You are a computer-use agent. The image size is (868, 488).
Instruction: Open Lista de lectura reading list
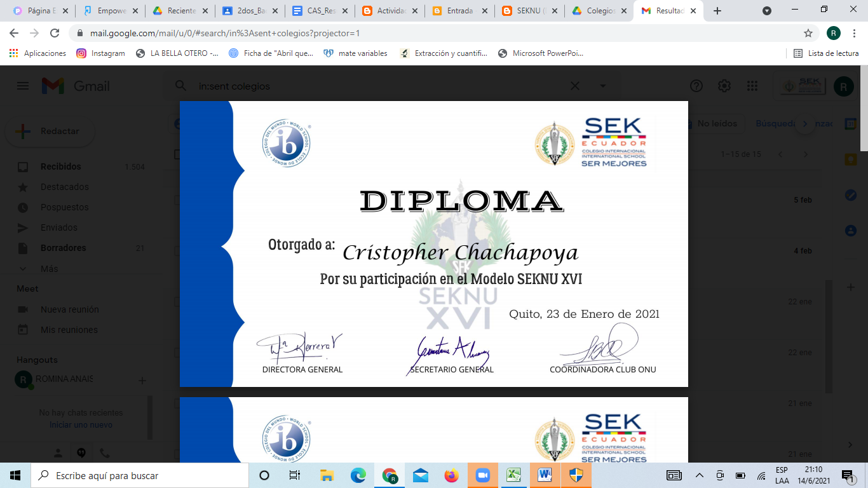click(826, 53)
